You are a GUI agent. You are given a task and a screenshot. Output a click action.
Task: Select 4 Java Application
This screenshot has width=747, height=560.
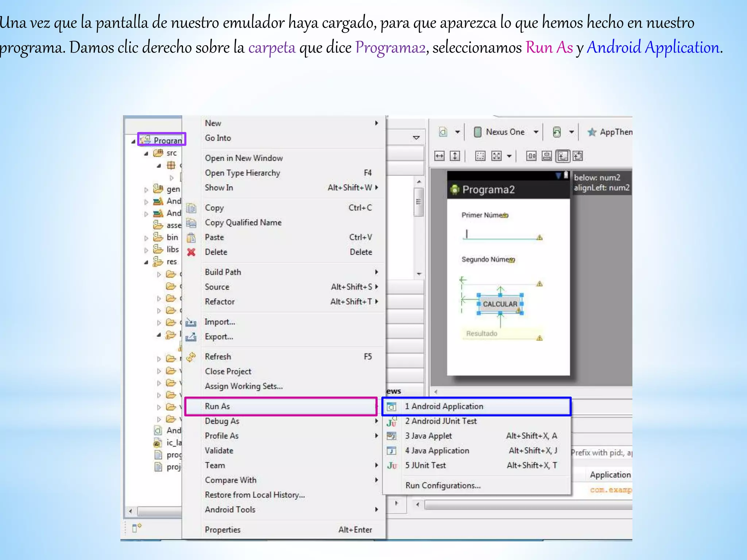(x=476, y=451)
